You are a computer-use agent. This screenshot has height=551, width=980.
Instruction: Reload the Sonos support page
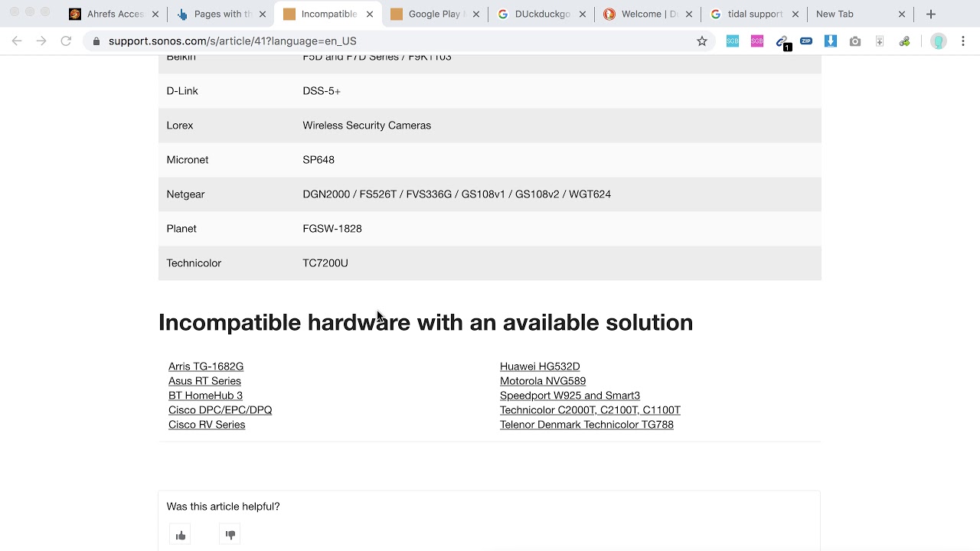coord(66,41)
